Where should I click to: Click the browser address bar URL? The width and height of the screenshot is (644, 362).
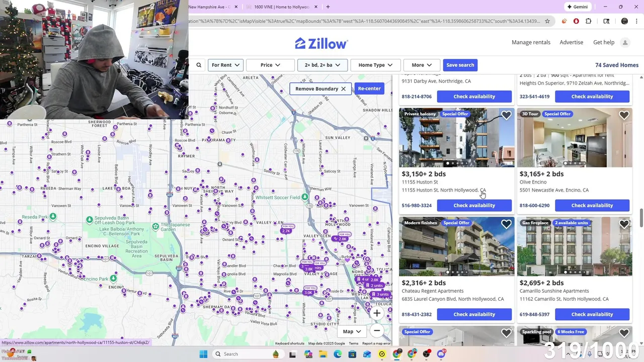[365, 21]
